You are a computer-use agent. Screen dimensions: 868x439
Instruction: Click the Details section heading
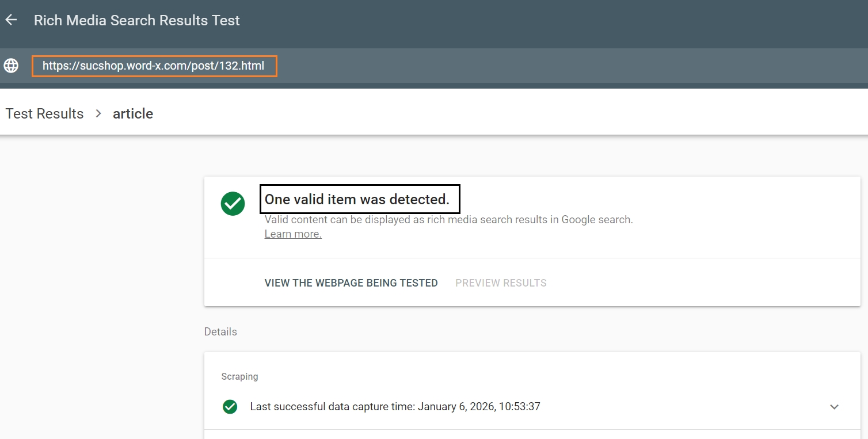(220, 332)
